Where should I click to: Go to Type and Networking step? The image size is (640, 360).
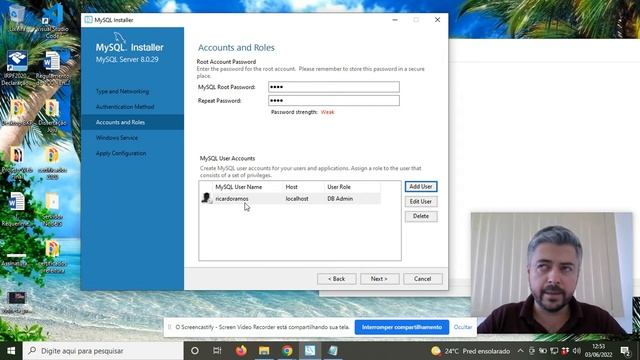[x=122, y=91]
